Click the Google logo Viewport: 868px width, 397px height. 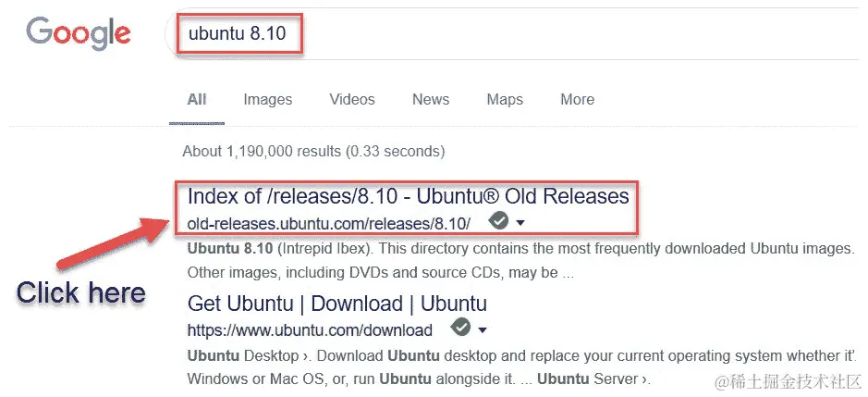(79, 34)
